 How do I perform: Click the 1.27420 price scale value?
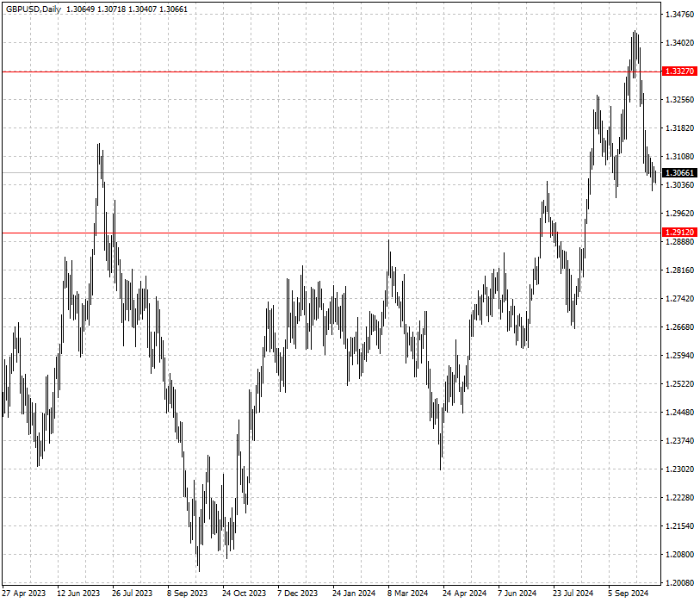pyautogui.click(x=679, y=298)
